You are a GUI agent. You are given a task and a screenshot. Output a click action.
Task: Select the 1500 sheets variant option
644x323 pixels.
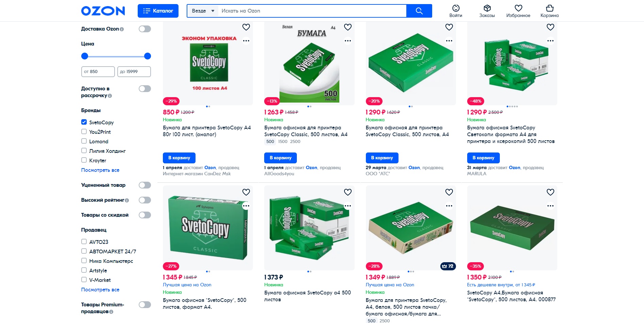pos(283,142)
